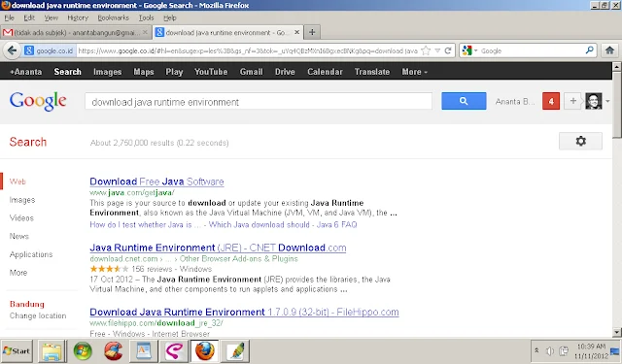The width and height of the screenshot is (622, 364).
Task: Open Gmail in Google bar
Action: (251, 72)
